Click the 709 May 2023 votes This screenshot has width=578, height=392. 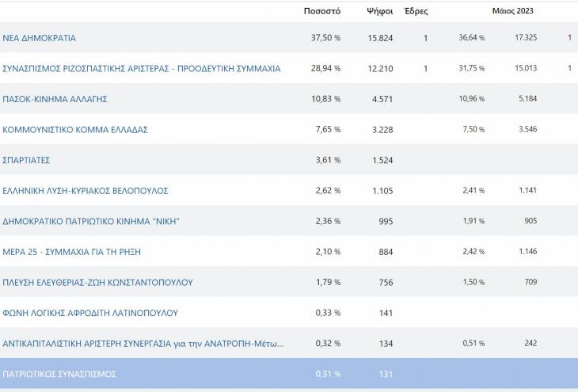[530, 282]
